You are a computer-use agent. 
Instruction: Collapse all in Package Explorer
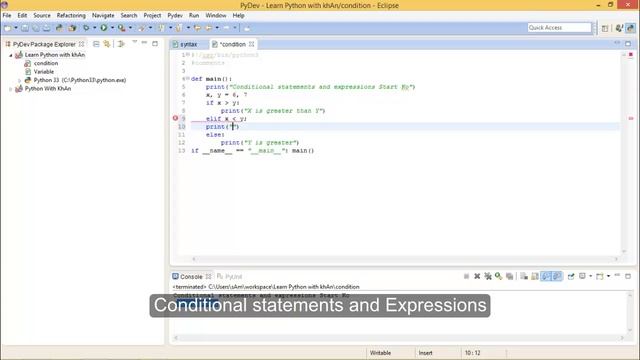pyautogui.click(x=96, y=44)
